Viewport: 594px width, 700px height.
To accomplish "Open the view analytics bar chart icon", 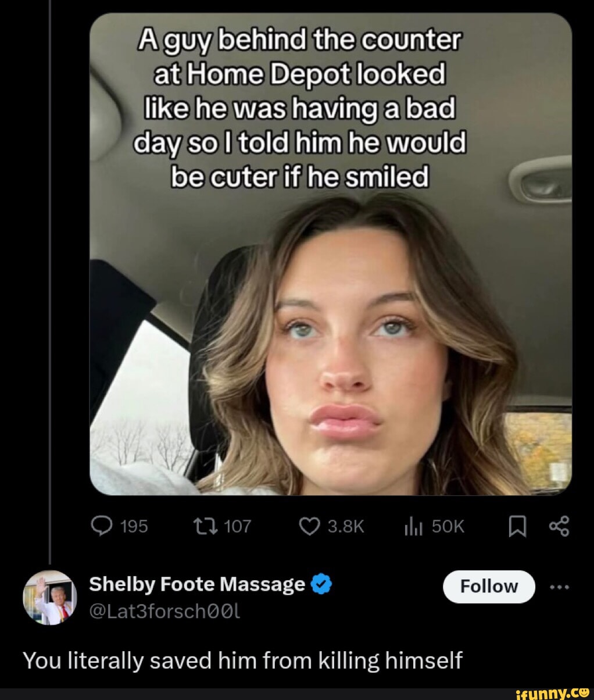I will (x=412, y=527).
